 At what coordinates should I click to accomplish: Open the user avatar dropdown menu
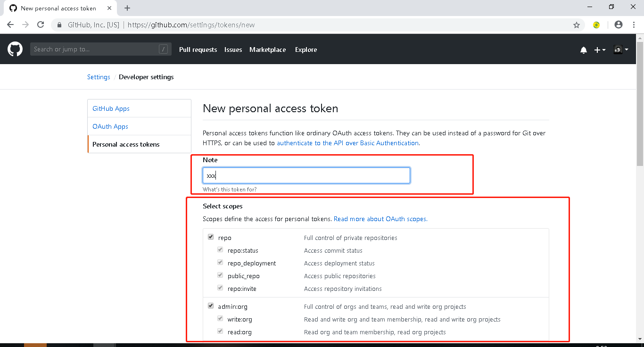click(620, 50)
